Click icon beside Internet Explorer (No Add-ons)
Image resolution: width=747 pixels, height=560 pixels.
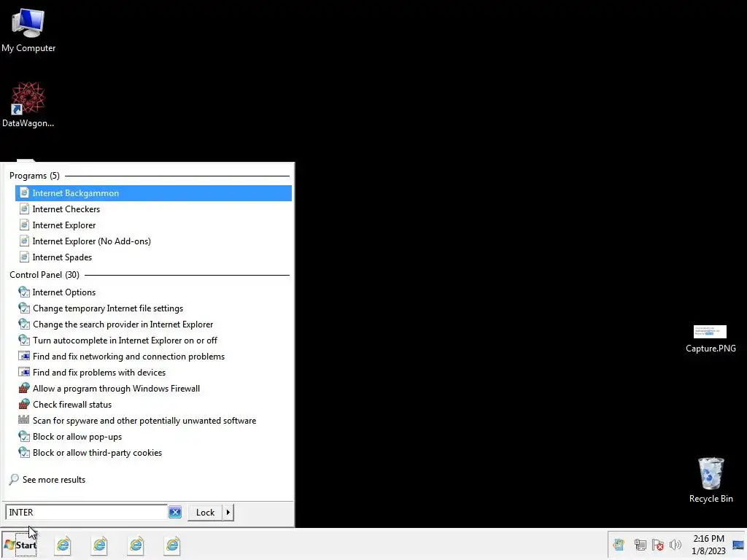(x=24, y=241)
